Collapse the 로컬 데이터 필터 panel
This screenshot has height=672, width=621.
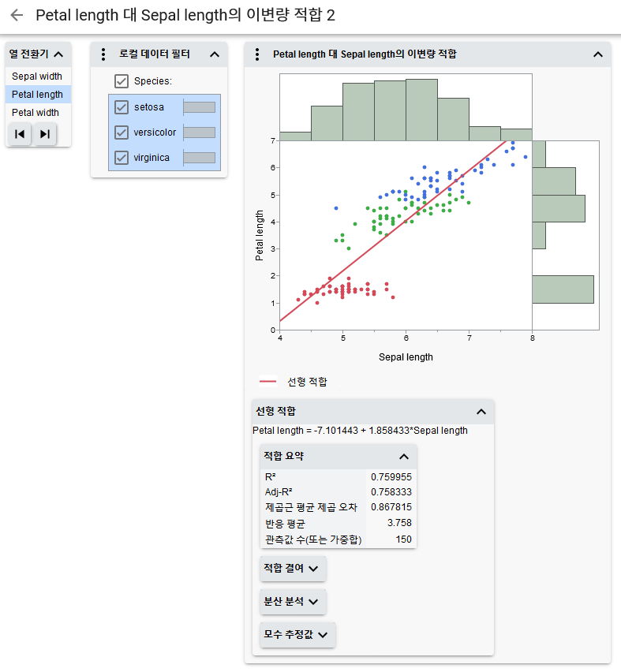[x=214, y=54]
